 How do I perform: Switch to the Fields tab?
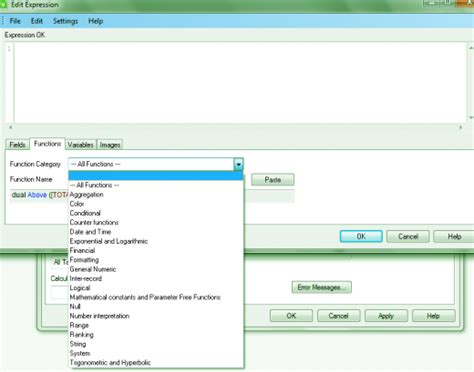pos(17,145)
